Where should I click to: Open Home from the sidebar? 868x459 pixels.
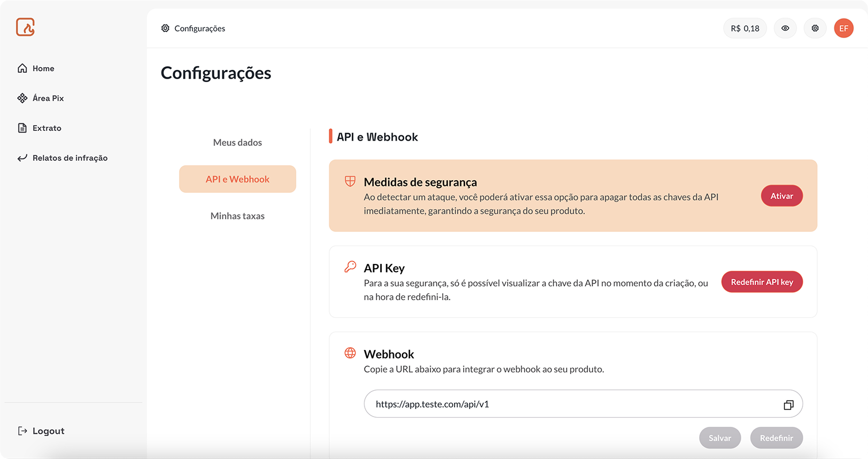click(x=36, y=68)
